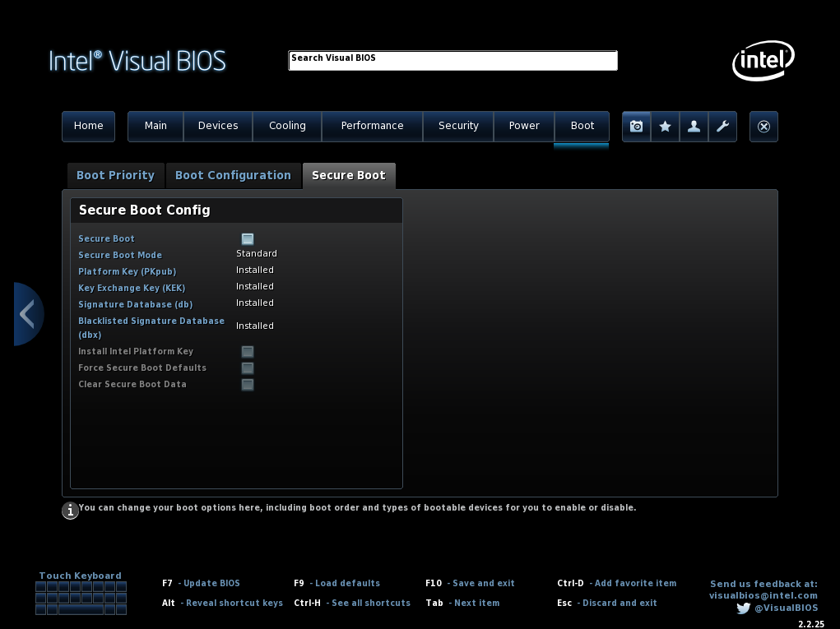This screenshot has width=840, height=629.
Task: Open the Performance menu
Action: [x=373, y=127]
